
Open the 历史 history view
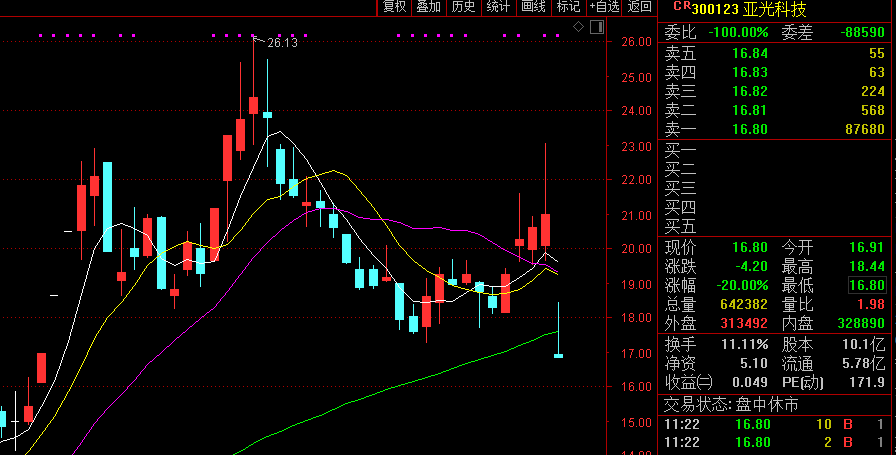[463, 7]
